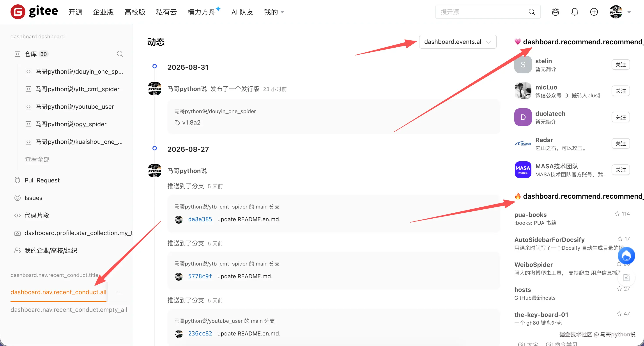This screenshot has height=346, width=644.
Task: Open the micLuo user profile name
Action: click(546, 87)
